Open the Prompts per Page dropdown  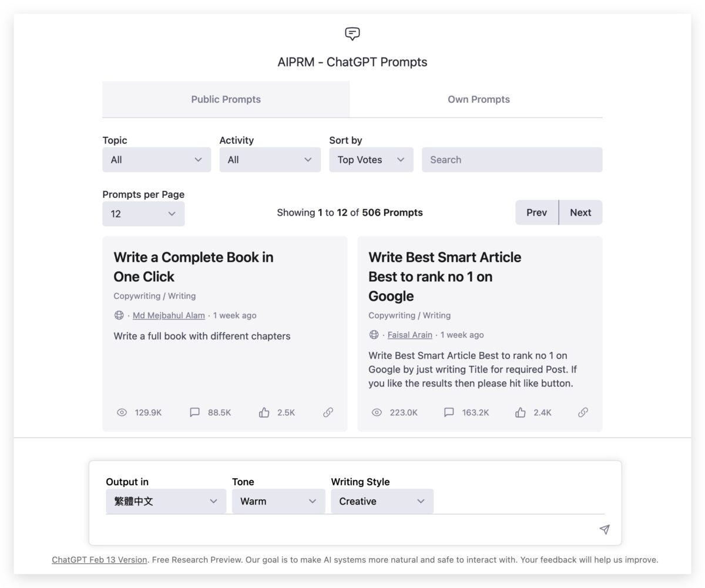(x=143, y=214)
